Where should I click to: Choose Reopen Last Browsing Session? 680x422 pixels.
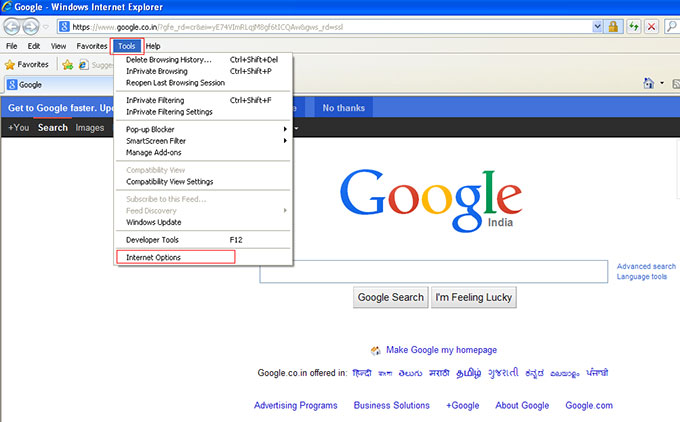[x=203, y=83]
